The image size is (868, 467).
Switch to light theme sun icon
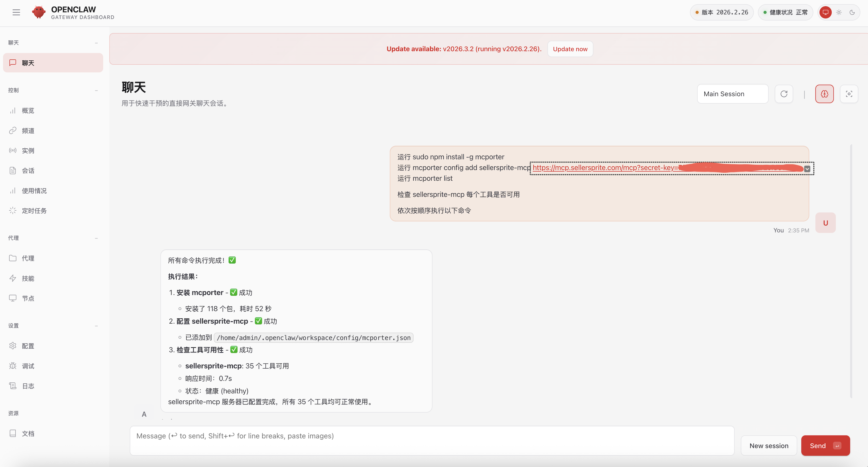(839, 12)
